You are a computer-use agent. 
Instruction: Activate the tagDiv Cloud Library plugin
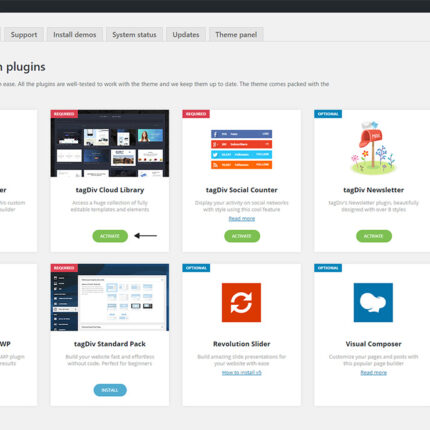[110, 236]
